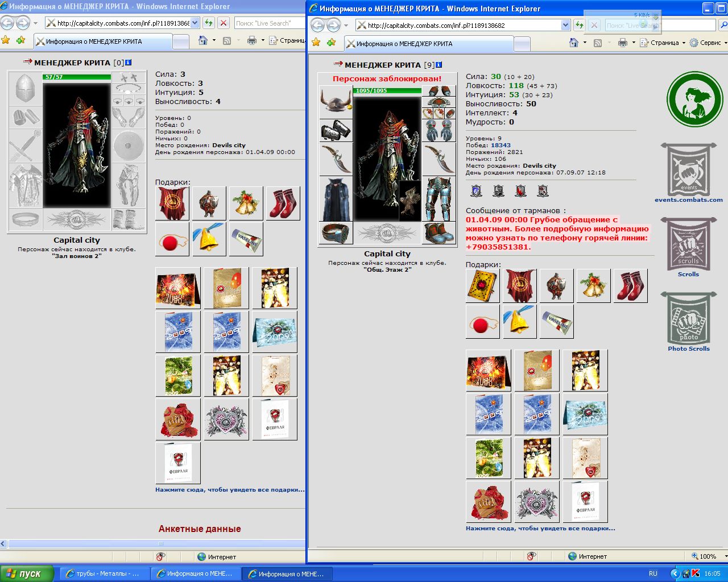Click the yellow spellbook gift
This screenshot has width=728, height=582.
pyautogui.click(x=482, y=285)
